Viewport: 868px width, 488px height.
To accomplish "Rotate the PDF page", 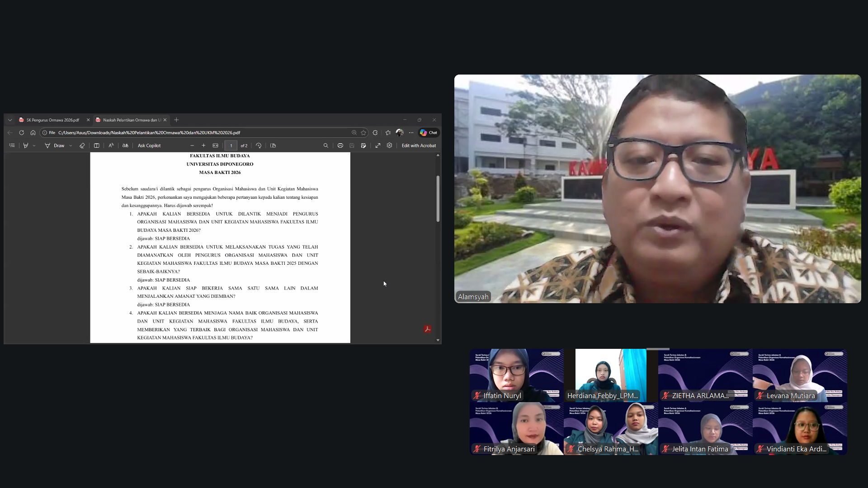I will point(258,145).
